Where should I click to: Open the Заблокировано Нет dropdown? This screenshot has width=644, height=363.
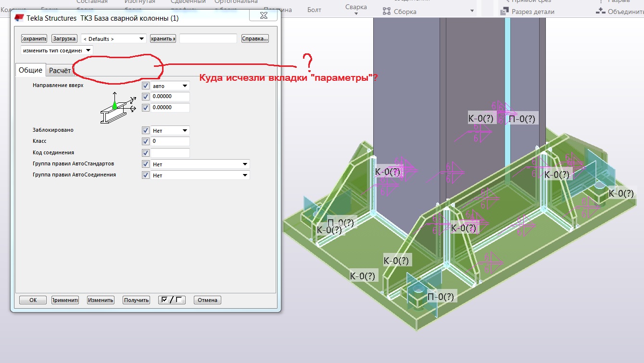(x=170, y=130)
